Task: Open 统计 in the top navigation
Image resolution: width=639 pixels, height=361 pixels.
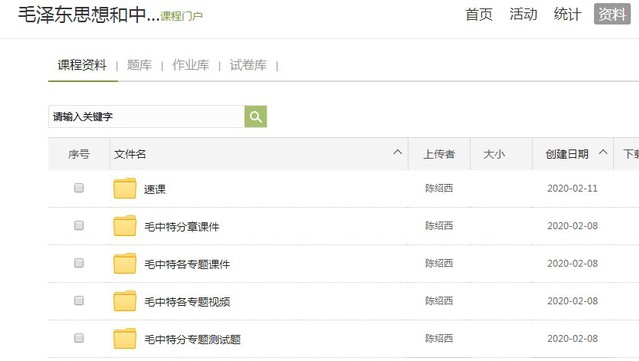Action: click(x=567, y=15)
